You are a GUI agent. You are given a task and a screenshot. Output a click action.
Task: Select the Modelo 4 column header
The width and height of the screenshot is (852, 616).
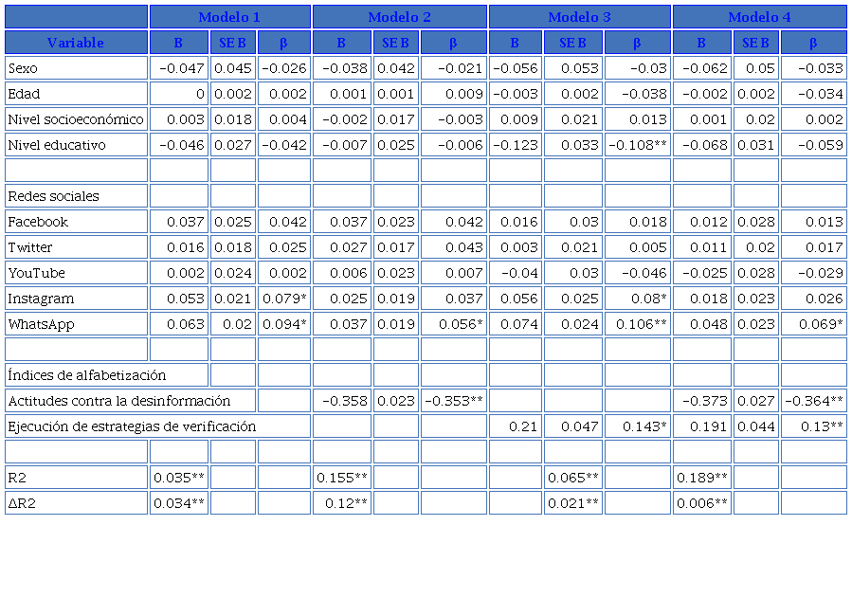click(759, 17)
